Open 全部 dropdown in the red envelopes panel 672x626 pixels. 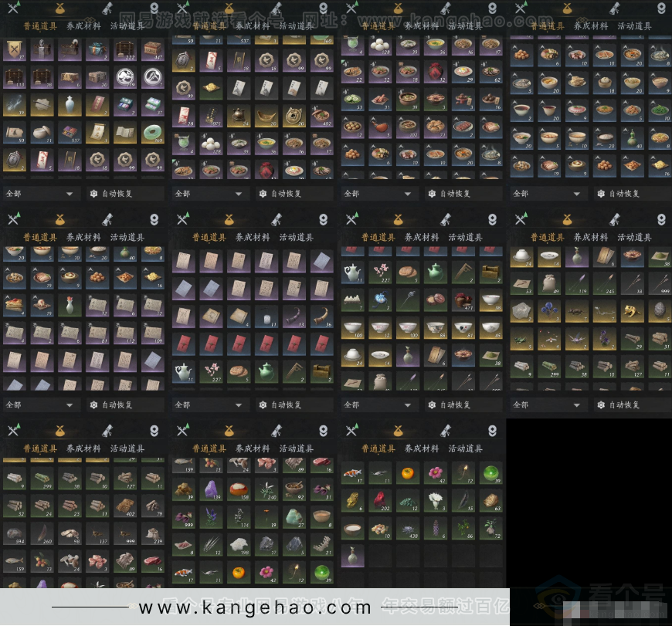(209, 404)
